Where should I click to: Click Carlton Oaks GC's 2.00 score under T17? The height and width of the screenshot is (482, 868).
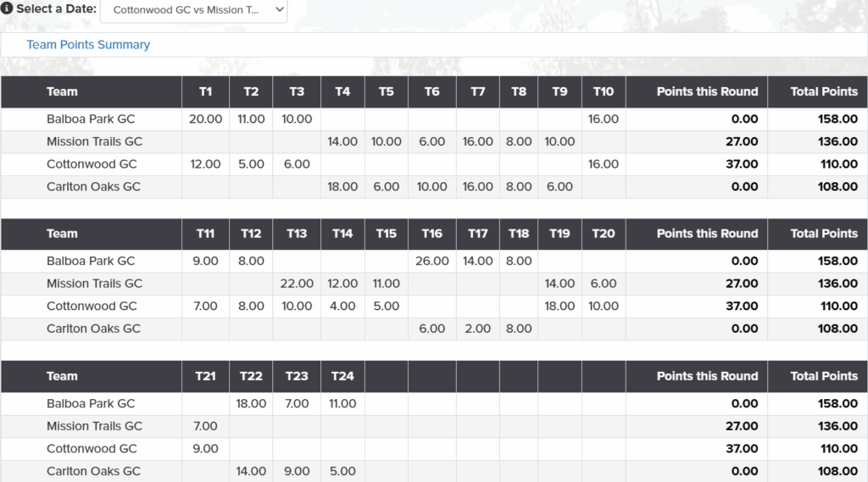[x=477, y=329]
